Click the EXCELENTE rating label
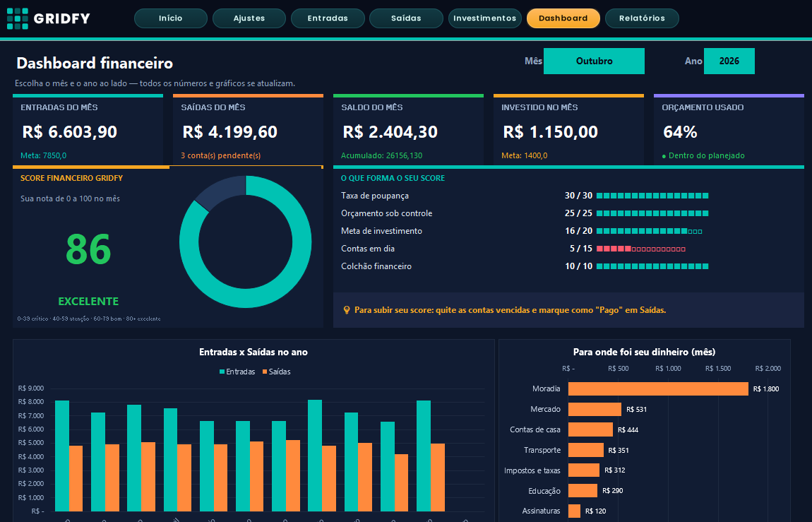 click(x=88, y=302)
